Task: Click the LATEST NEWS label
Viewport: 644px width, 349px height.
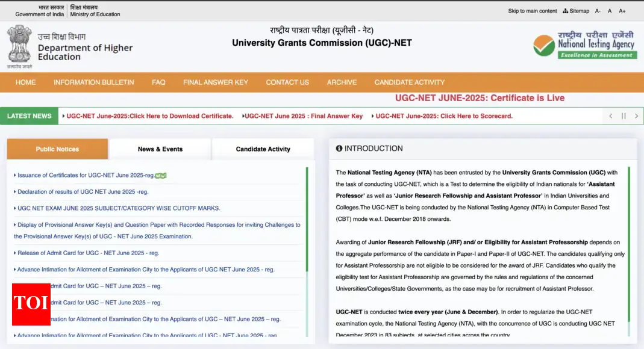Action: (29, 116)
